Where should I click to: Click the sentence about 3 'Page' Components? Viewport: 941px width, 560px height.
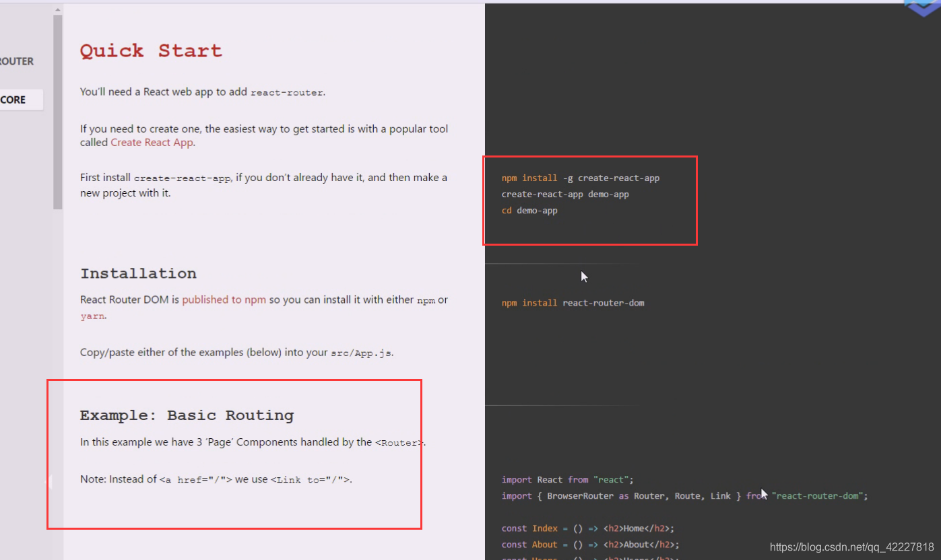[x=253, y=442]
